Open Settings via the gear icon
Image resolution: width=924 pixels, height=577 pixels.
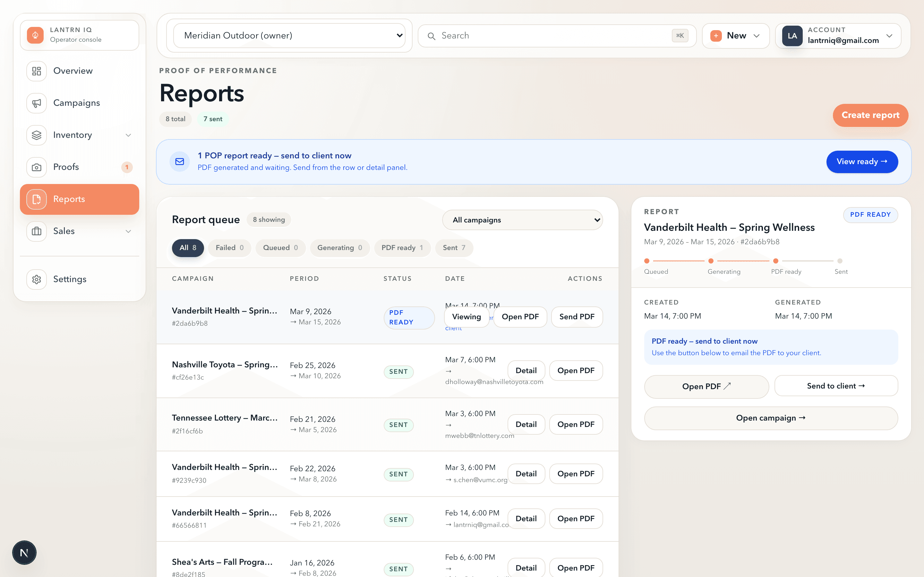pyautogui.click(x=36, y=279)
